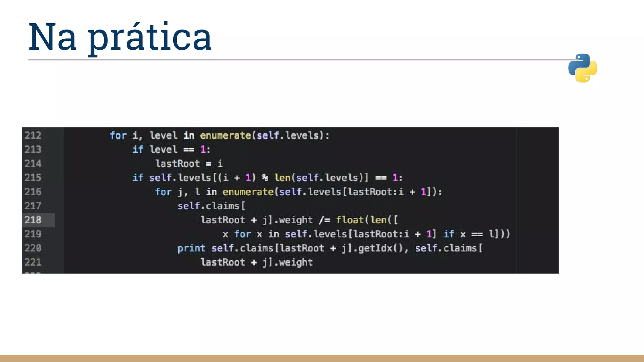
Task: Click line number 217 in gutter
Action: (33, 206)
